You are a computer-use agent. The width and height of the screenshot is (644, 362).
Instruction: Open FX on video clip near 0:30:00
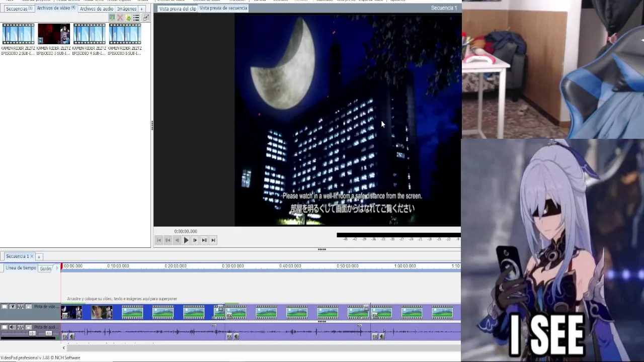(x=229, y=316)
